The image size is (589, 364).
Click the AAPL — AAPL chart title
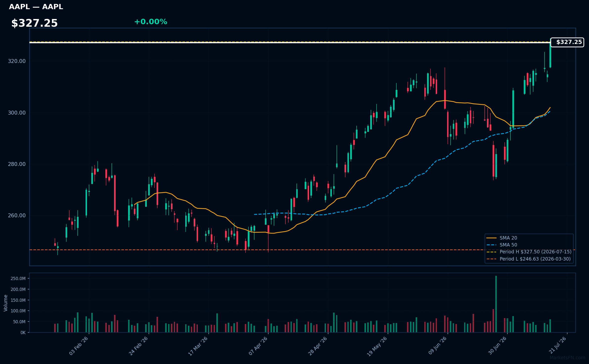(36, 7)
